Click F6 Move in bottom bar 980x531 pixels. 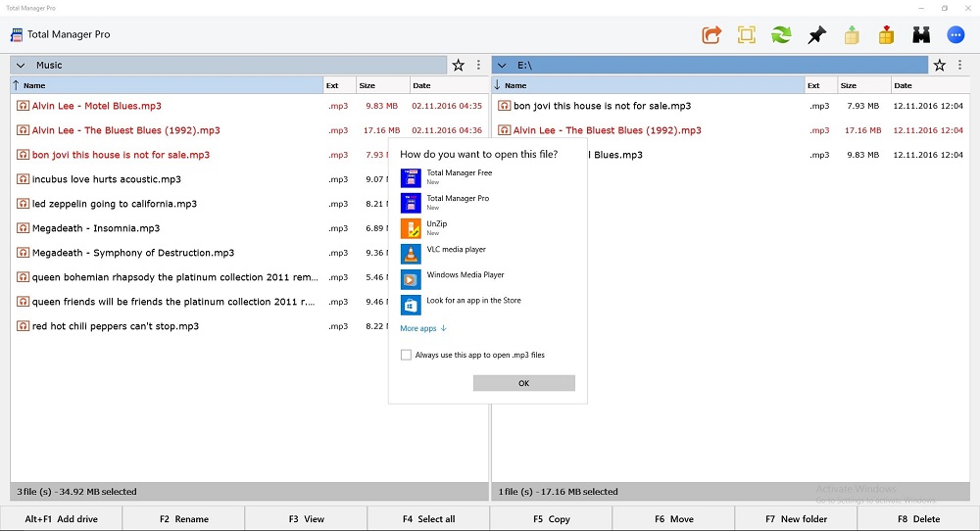point(674,519)
